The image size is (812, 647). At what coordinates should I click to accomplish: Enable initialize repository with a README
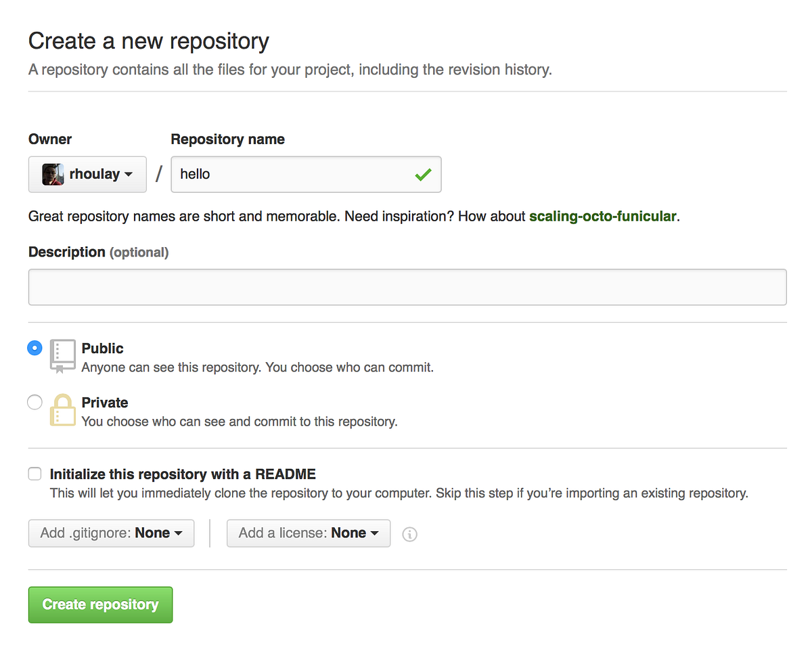35,474
